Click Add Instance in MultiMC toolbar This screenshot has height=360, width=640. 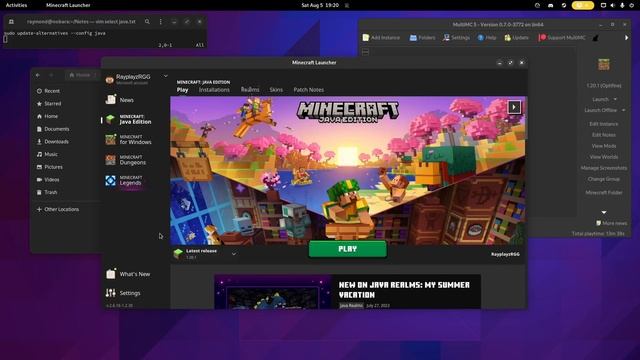pos(381,38)
